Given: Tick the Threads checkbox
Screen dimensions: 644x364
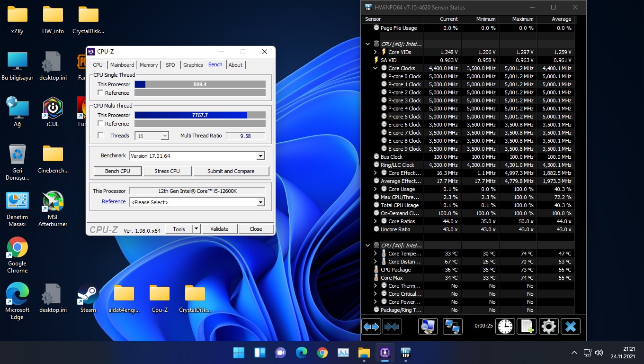Looking at the screenshot, I should tap(100, 136).
